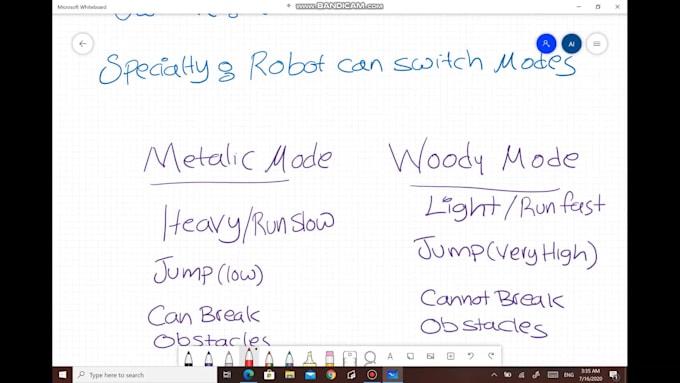Open File Explorer from the taskbar

tap(289, 375)
